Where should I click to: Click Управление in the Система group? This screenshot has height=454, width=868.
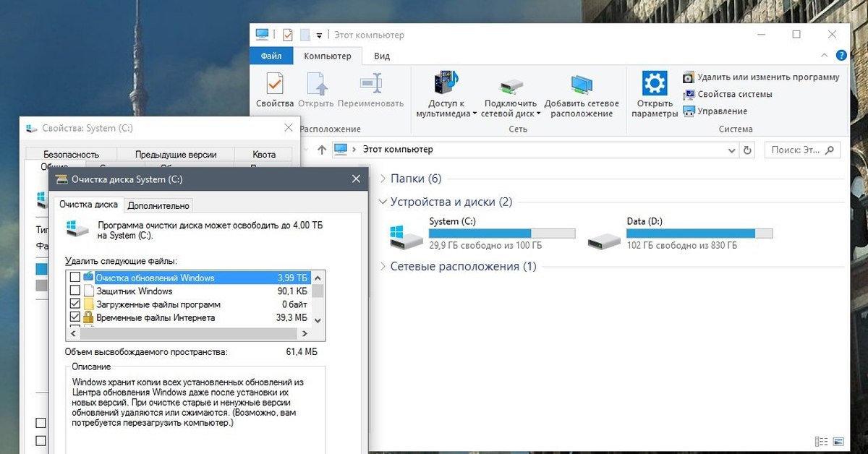(715, 111)
